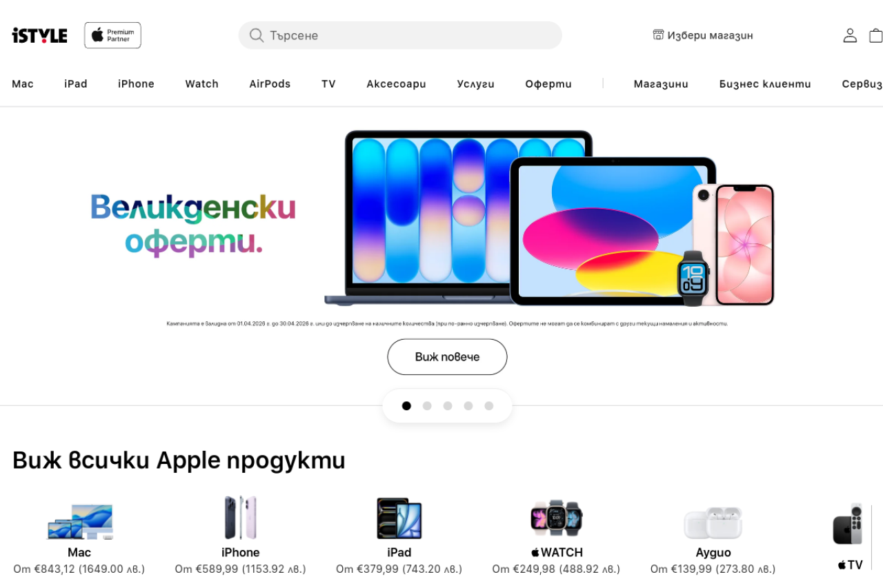Select the Apple Watch category image
This screenshot has width=883, height=588.
(x=557, y=518)
